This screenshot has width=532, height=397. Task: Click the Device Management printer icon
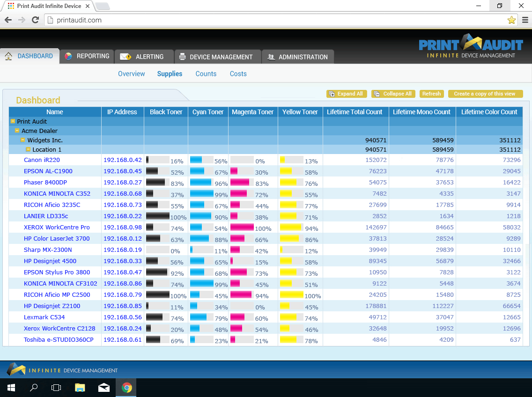[x=183, y=57]
